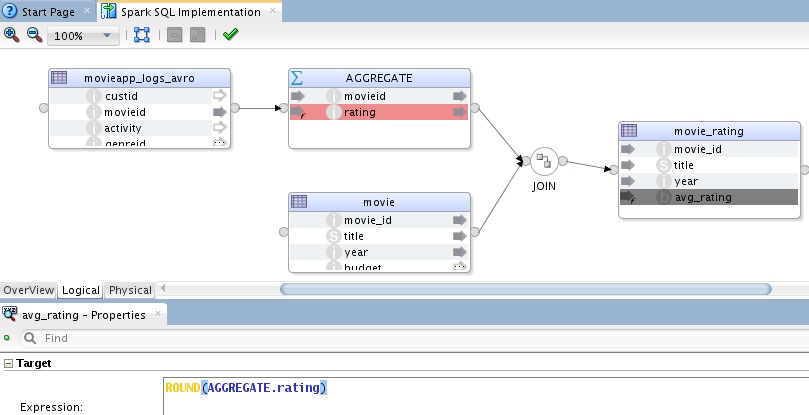The image size is (809, 415).
Task: Click the zoom out magnifier icon
Action: point(34,35)
